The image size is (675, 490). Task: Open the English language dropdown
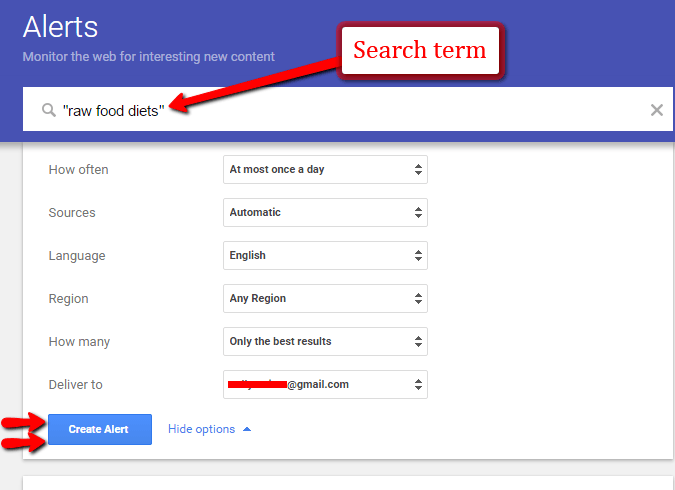[325, 255]
